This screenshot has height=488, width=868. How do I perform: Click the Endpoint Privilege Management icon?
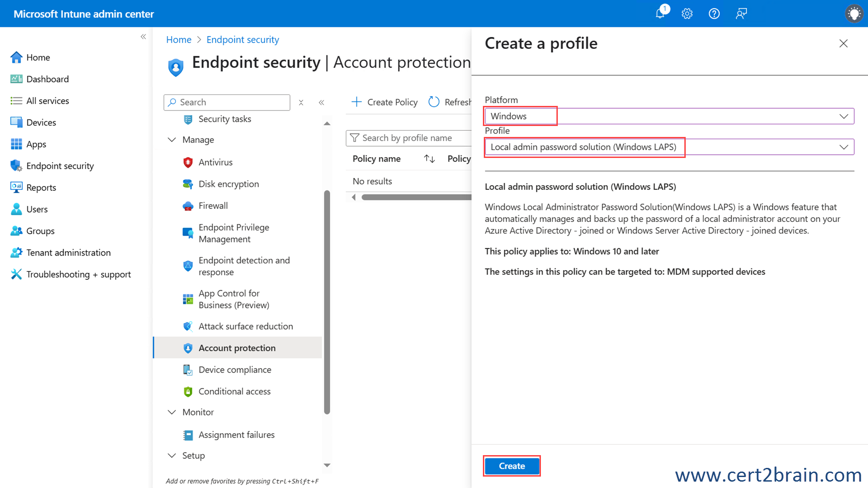pos(188,233)
